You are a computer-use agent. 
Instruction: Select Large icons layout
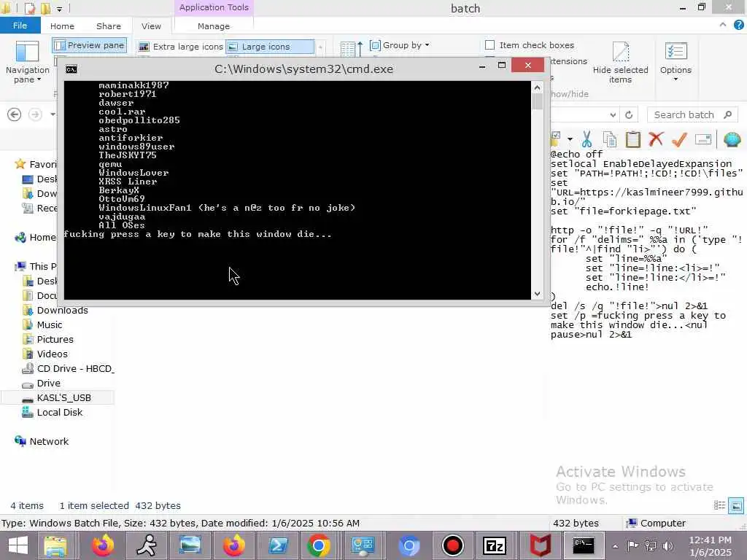tap(270, 47)
